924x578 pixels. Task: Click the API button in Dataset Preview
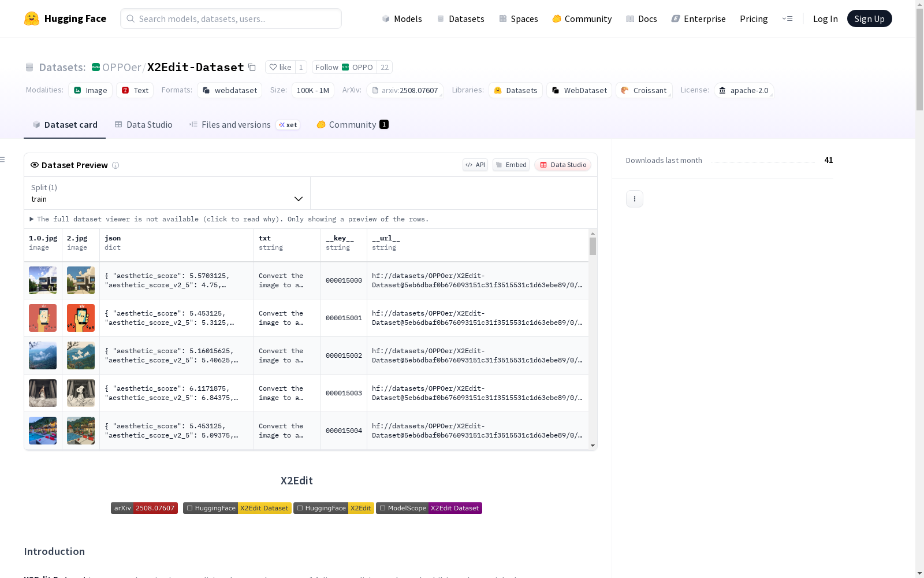click(x=475, y=165)
